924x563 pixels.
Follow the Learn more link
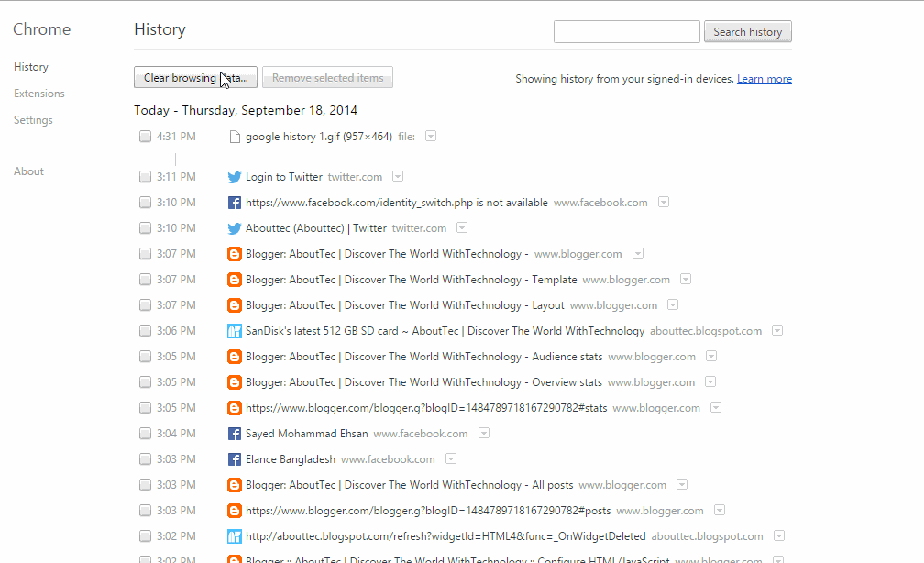click(x=764, y=79)
